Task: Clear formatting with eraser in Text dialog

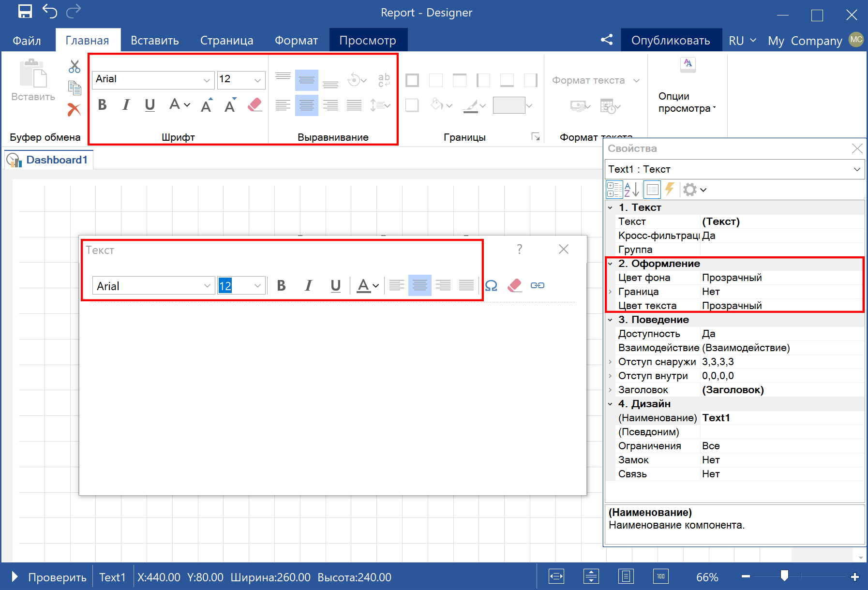Action: [514, 286]
